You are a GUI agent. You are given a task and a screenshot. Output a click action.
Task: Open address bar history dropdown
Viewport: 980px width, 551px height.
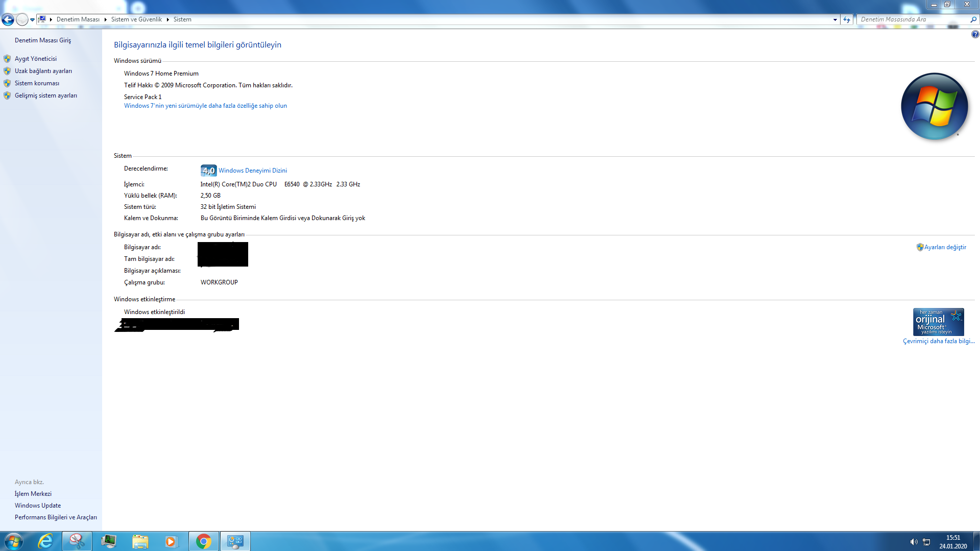pyautogui.click(x=835, y=19)
